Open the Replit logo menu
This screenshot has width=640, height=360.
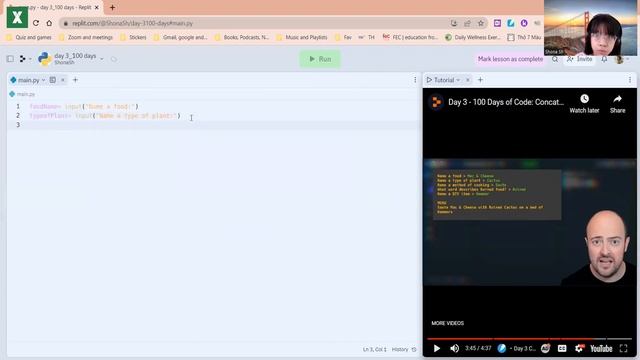[22, 59]
